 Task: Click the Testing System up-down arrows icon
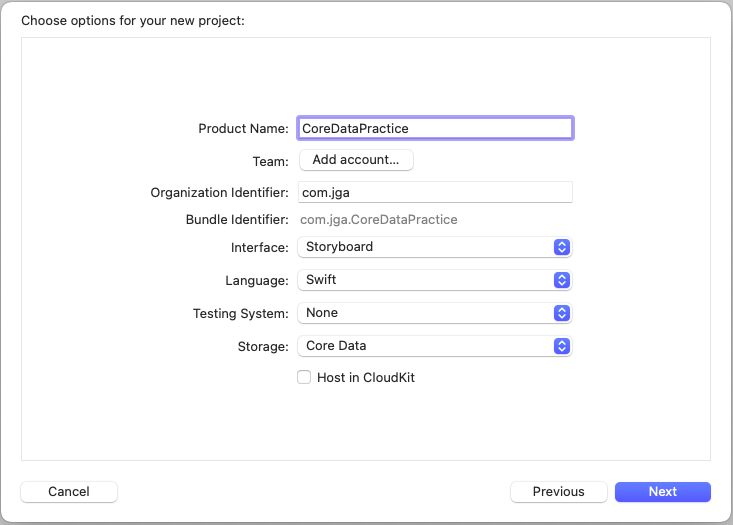click(562, 313)
